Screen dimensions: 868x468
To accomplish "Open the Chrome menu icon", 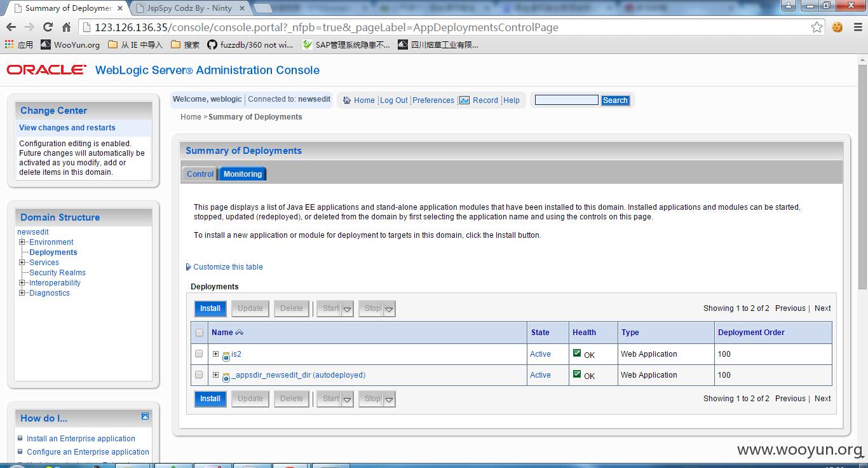I will pos(857,27).
